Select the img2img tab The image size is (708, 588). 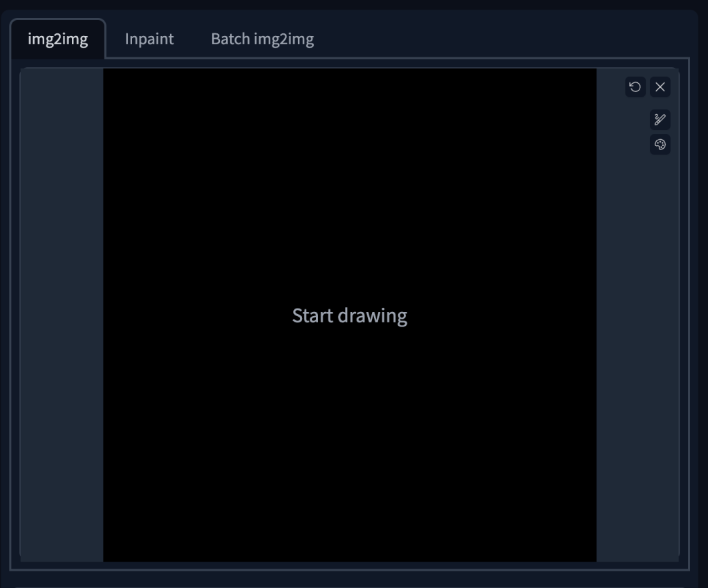point(58,39)
